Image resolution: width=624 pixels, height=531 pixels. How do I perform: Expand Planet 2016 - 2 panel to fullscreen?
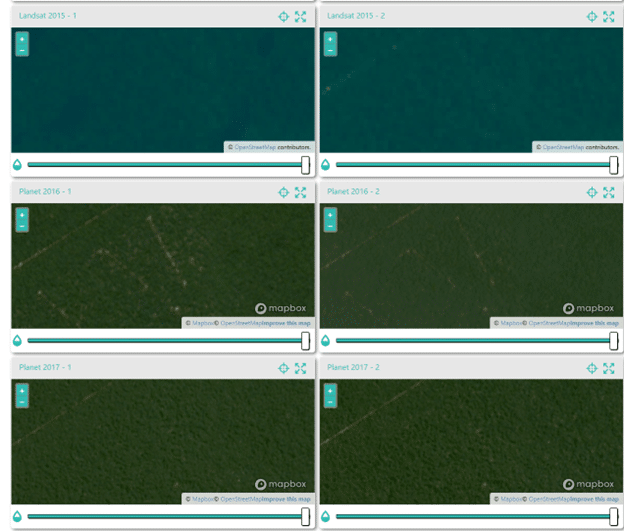click(x=608, y=193)
